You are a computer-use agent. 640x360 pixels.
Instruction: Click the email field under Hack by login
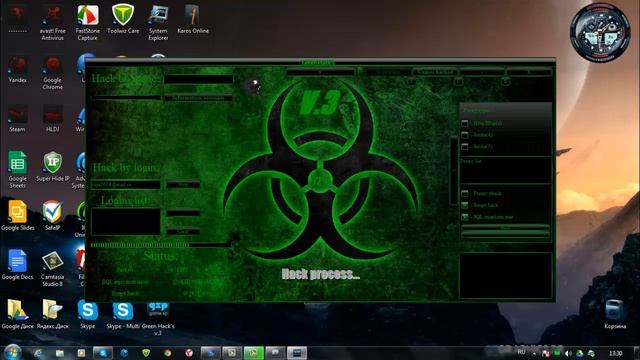click(x=126, y=184)
